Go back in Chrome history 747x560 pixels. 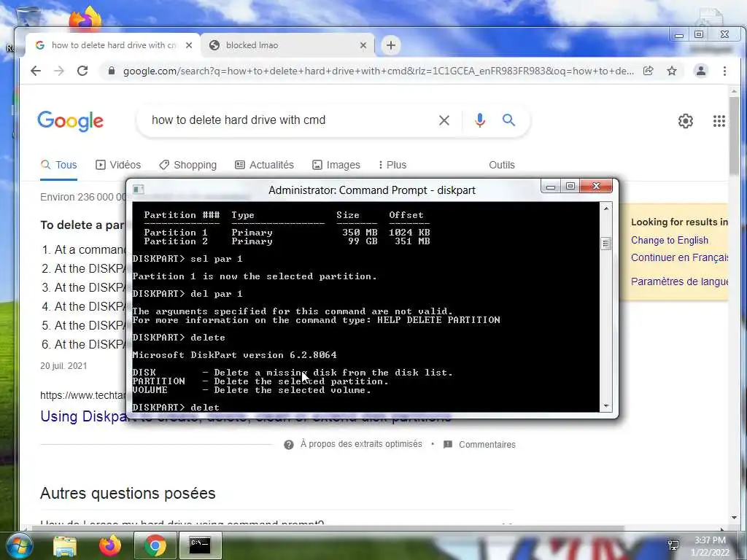point(36,71)
